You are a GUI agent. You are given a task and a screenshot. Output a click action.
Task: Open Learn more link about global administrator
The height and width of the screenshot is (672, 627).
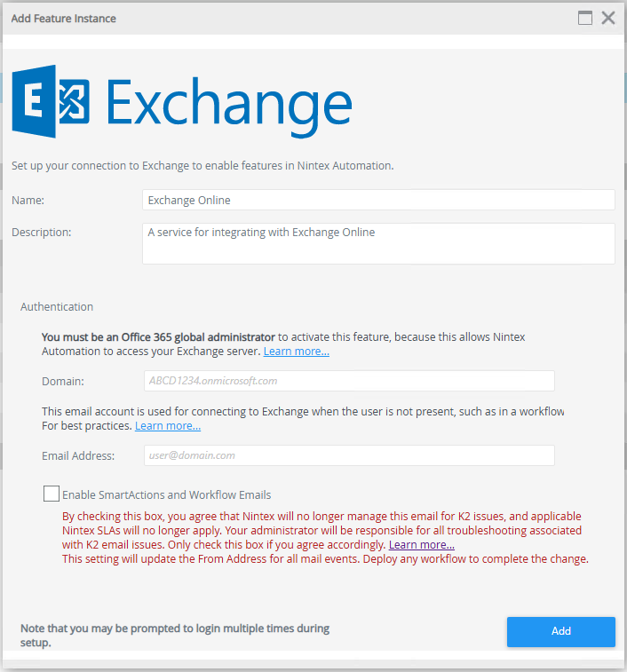click(x=297, y=352)
